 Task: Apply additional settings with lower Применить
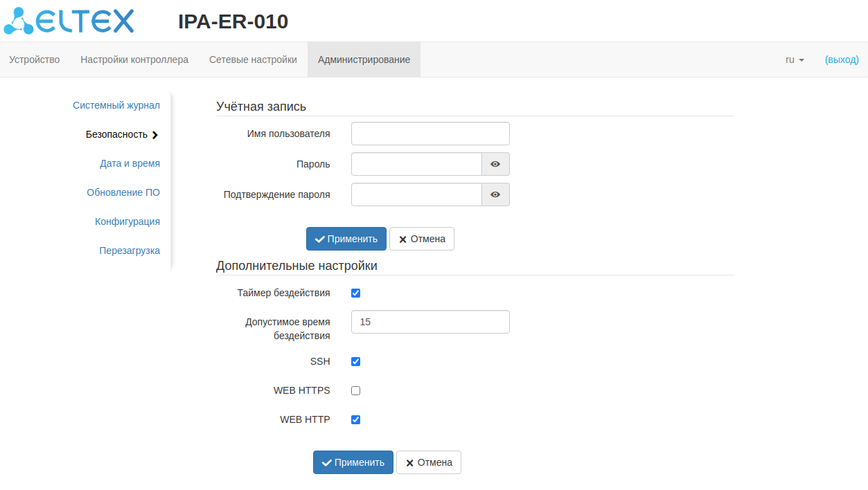353,462
